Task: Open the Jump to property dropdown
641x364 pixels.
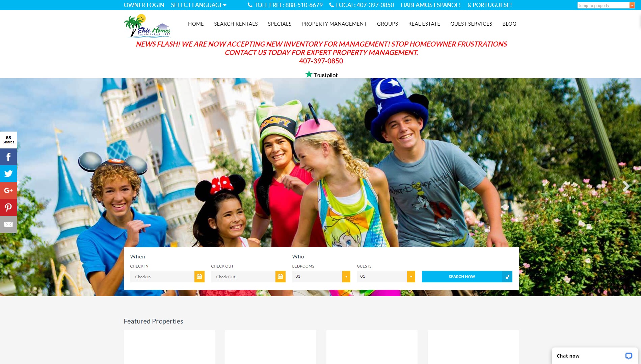Action: (606, 5)
